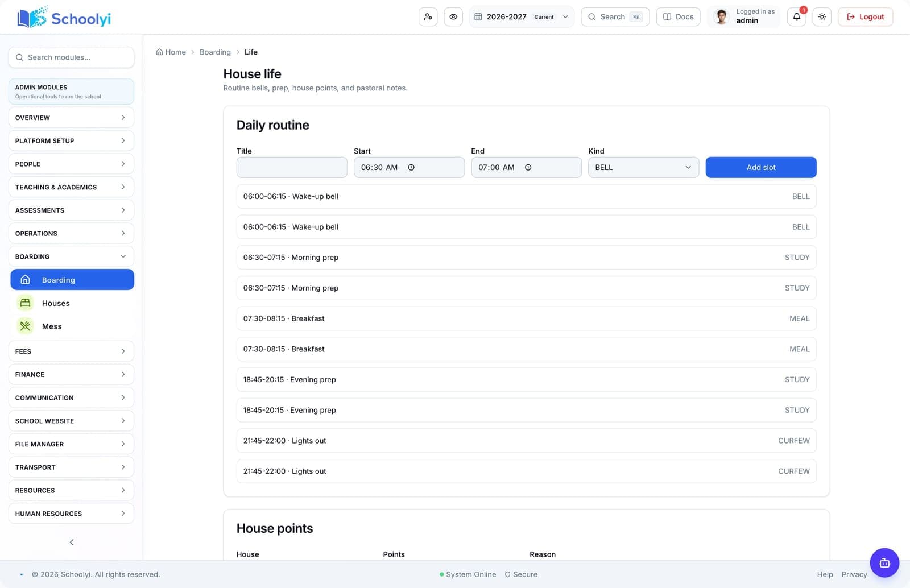Collapse the BOARDING section
This screenshot has width=910, height=588.
(x=71, y=257)
